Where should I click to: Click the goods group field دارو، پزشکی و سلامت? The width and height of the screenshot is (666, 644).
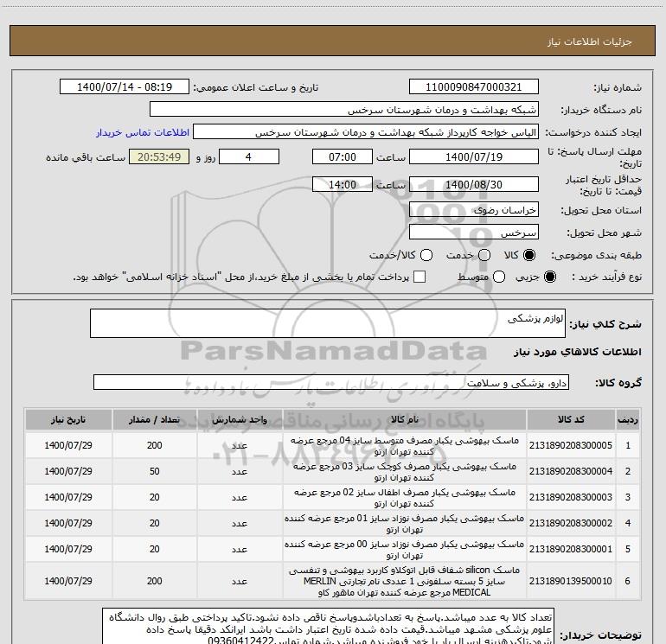[x=331, y=382]
